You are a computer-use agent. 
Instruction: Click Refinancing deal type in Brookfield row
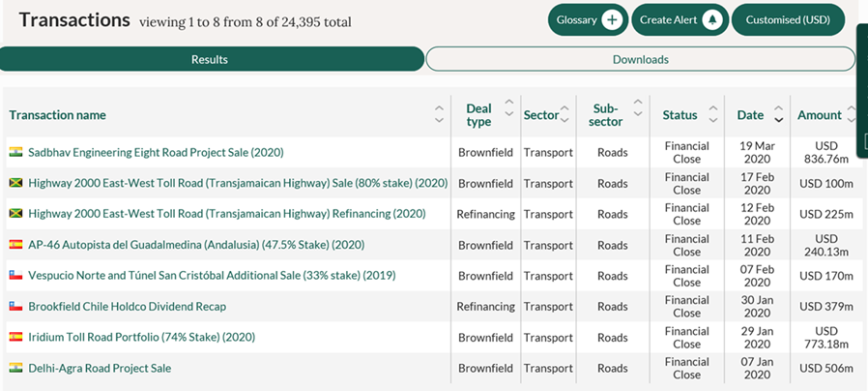485,307
